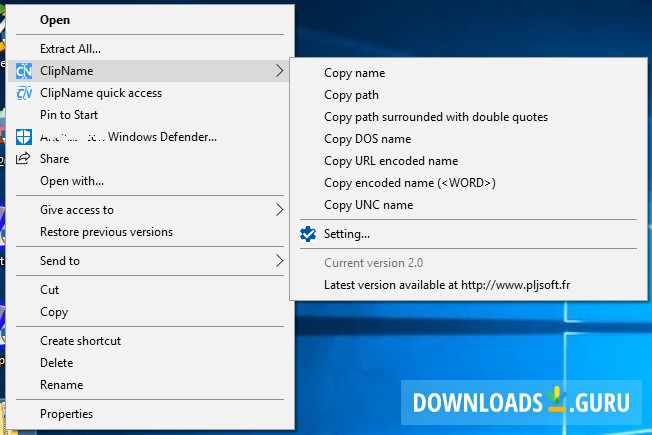Choose Copy encoded name (<WORD>)

point(469,183)
